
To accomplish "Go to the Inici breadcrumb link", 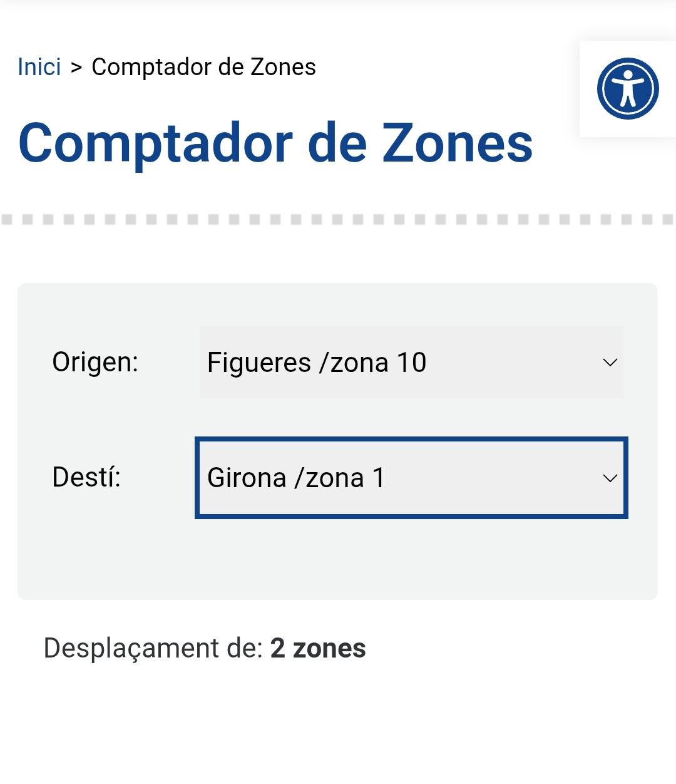I will coord(39,67).
